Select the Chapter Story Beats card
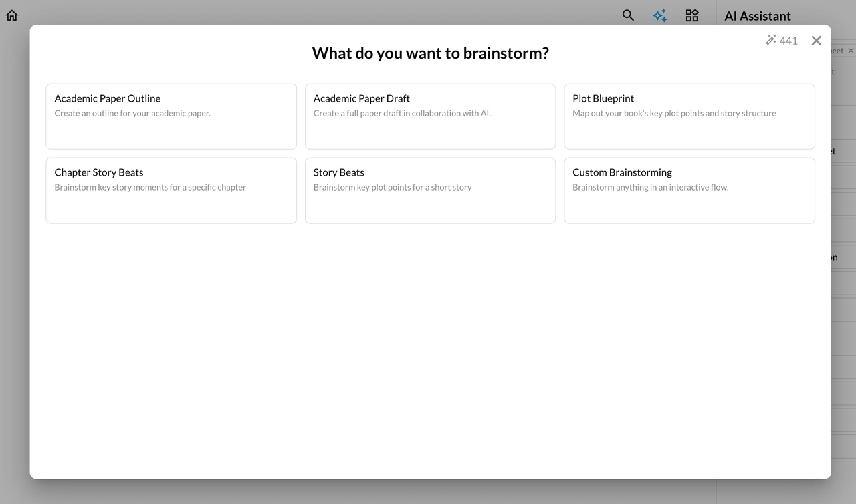Screen dimensions: 856x504 (171, 191)
